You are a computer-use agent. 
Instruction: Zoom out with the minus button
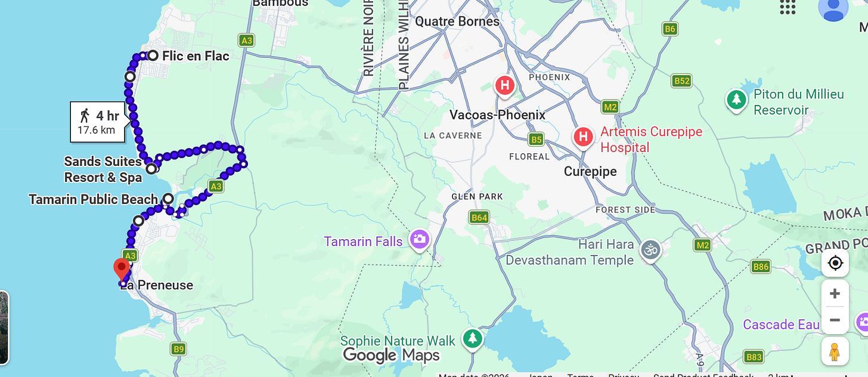point(835,320)
